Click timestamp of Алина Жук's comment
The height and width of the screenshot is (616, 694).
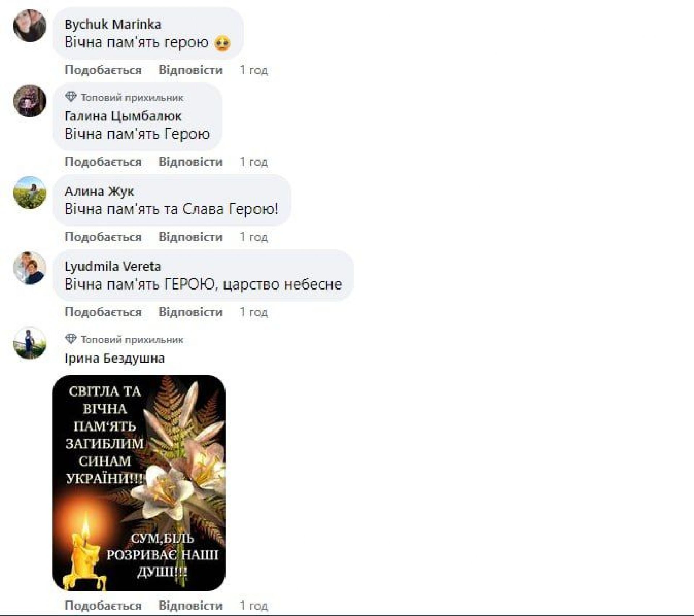click(x=254, y=237)
